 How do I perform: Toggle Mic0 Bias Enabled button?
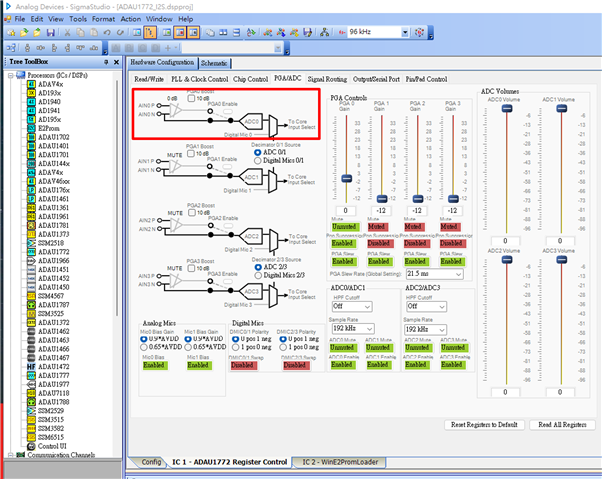[x=154, y=365]
